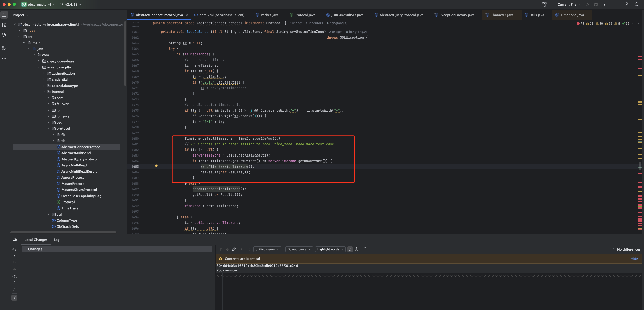The width and height of the screenshot is (644, 310).
Task: Click the edit source pencil icon
Action: [x=234, y=249]
